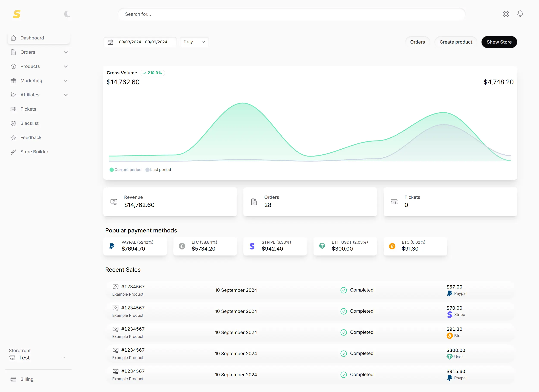Toggle Current period legend series
The width and height of the screenshot is (539, 392).
[x=125, y=169]
